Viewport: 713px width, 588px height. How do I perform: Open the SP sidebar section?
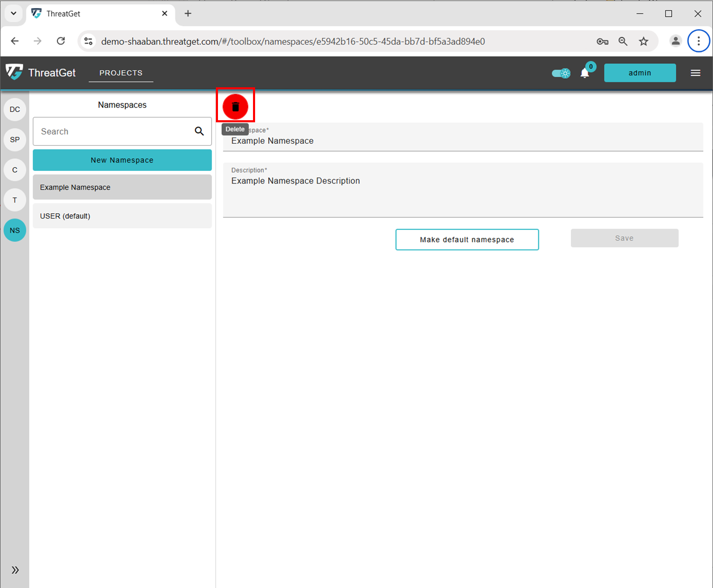click(15, 140)
